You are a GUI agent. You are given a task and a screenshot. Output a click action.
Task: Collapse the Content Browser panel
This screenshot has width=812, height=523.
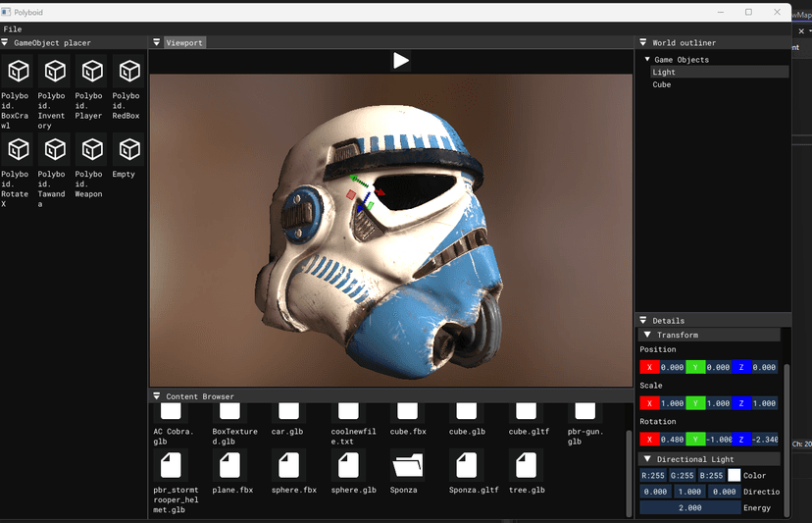point(157,396)
